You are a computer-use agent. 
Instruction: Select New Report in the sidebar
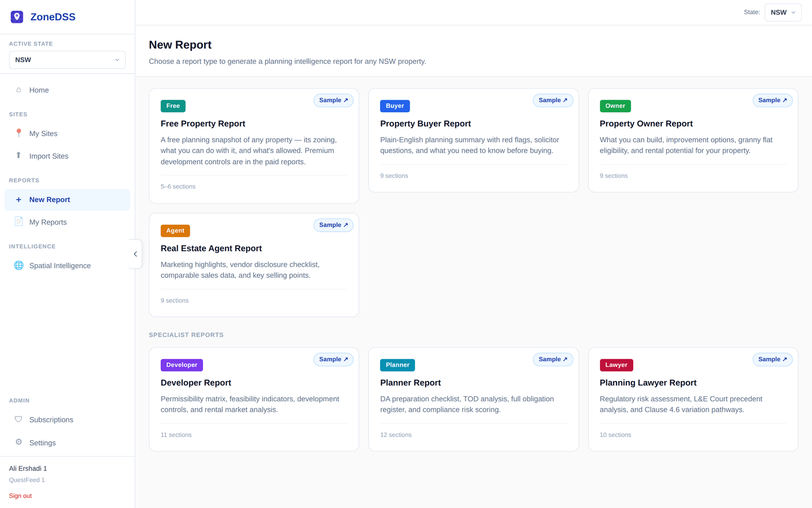(67, 200)
